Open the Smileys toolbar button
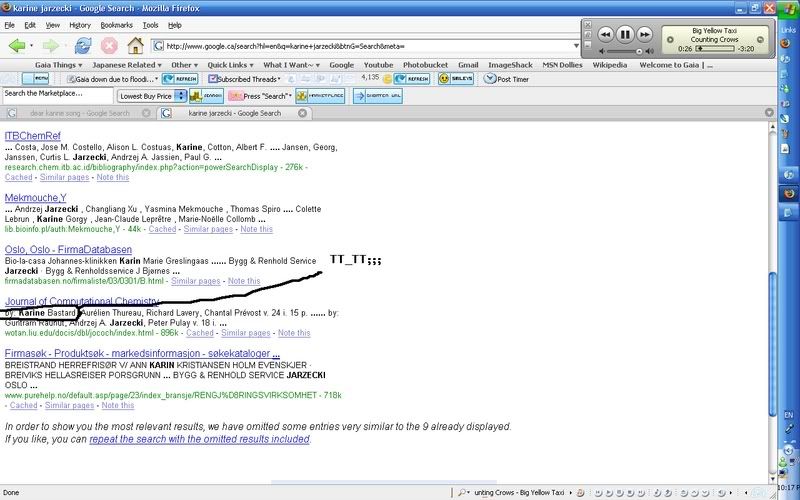 pos(456,79)
